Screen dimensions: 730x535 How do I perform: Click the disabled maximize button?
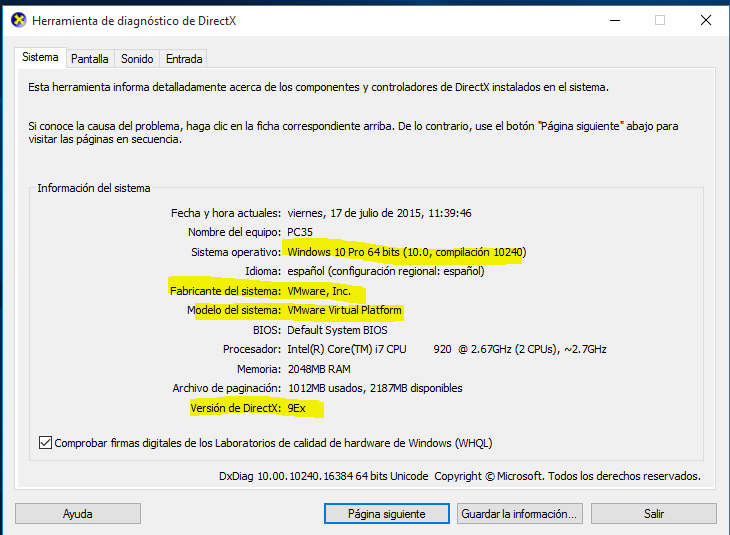pos(660,20)
